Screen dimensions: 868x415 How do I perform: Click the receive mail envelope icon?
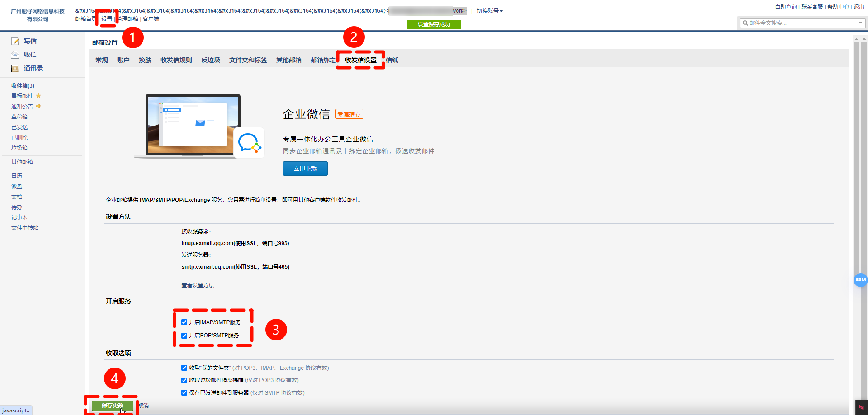point(15,55)
